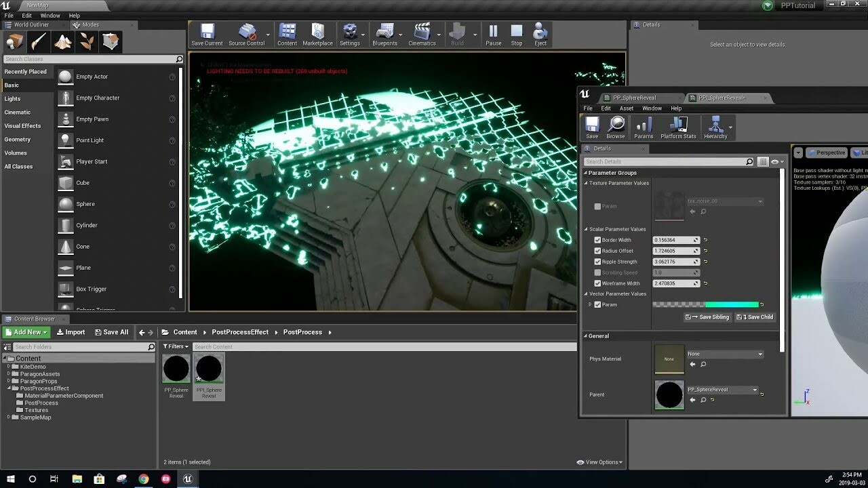868x488 pixels.
Task: Open Add New dropdown
Action: 26,332
